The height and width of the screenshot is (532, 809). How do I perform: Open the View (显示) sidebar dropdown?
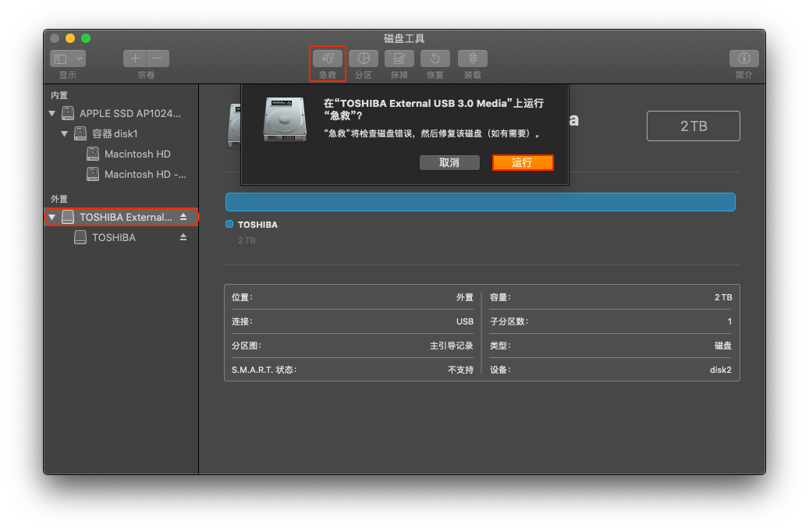click(x=68, y=59)
